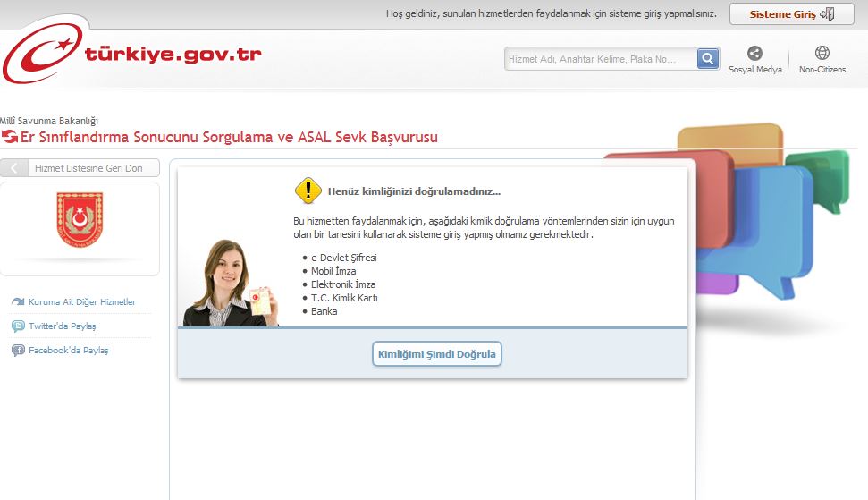Open the Sosyal Medya share icon
868x500 pixels.
[x=754, y=54]
